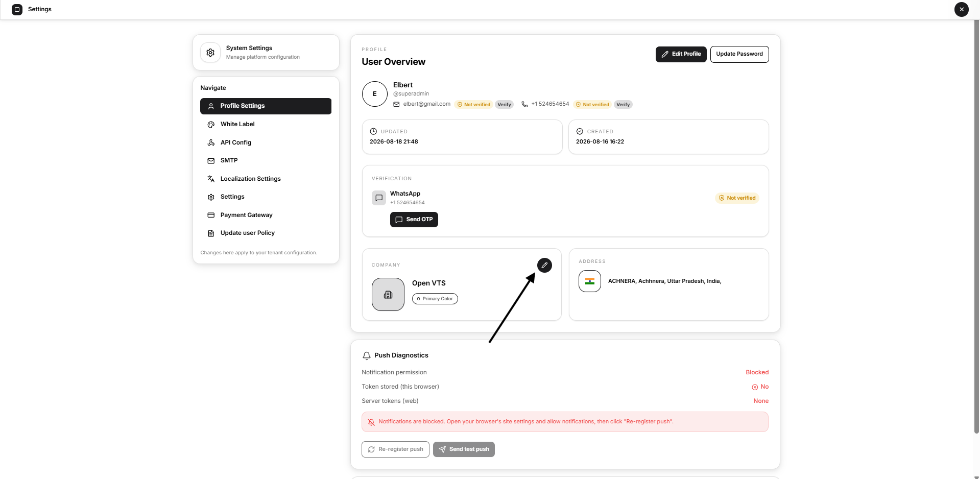
Task: Click the updated date 2026-08-18 21:48
Action: click(394, 142)
